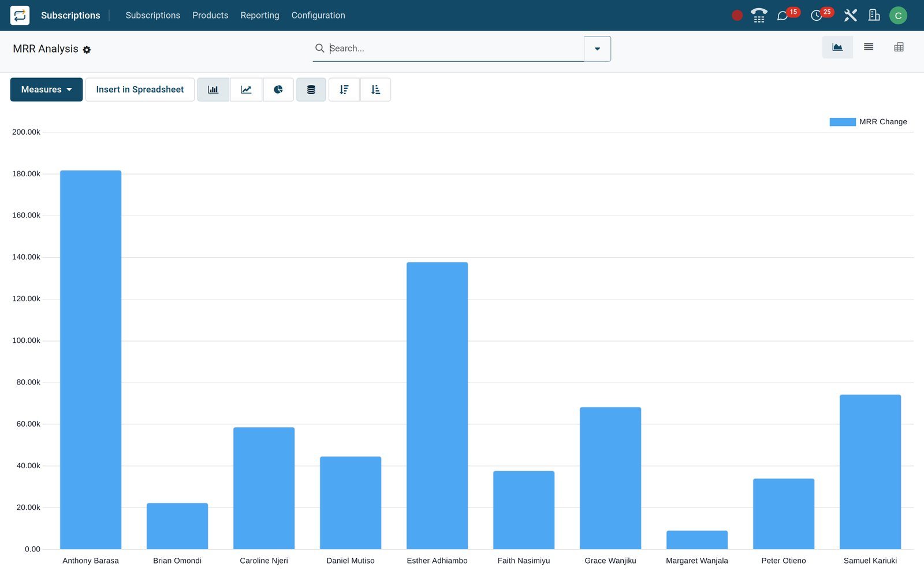Viewport: 924px width, 578px height.
Task: Expand the Measures dropdown
Action: click(x=46, y=90)
